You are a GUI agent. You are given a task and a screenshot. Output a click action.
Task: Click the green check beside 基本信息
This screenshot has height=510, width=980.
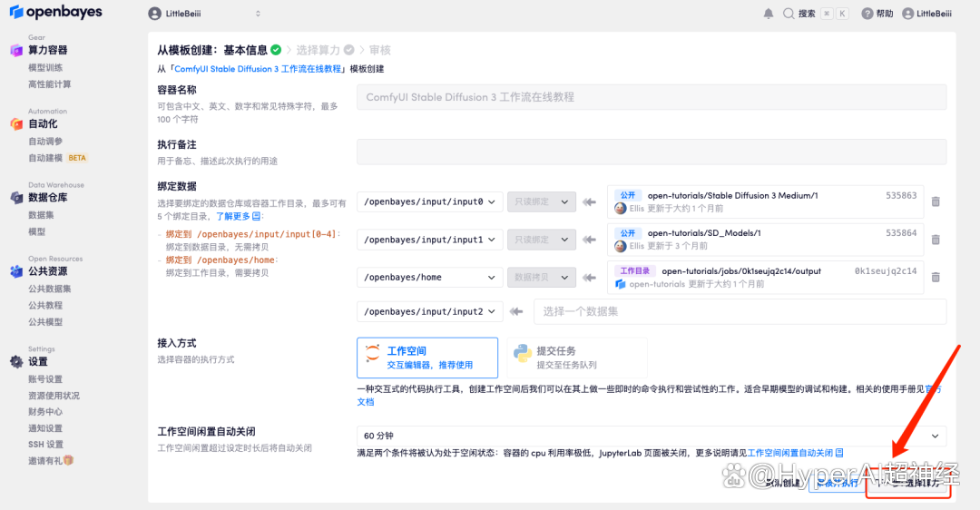276,49
